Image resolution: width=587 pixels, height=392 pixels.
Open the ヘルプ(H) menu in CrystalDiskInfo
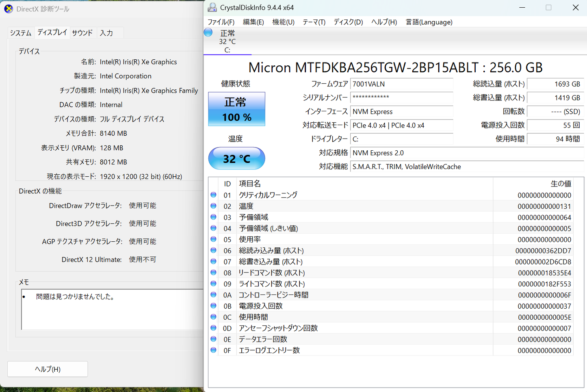coord(384,22)
